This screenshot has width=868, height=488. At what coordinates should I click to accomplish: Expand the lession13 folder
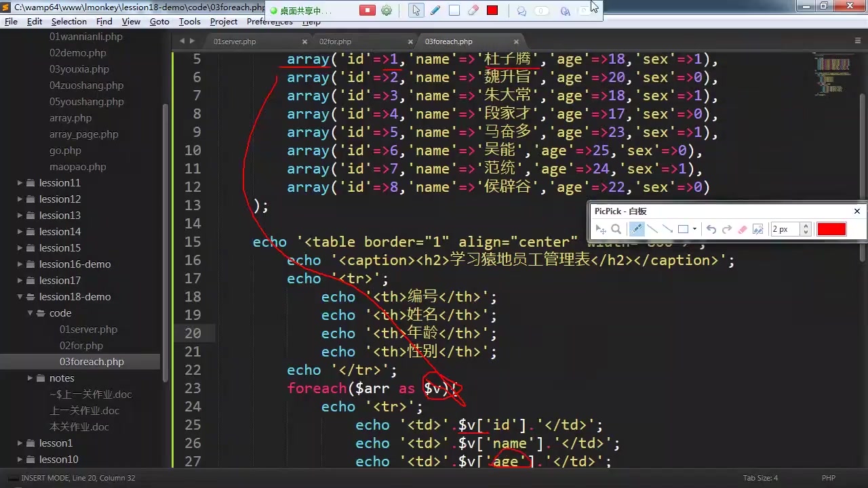click(x=20, y=216)
